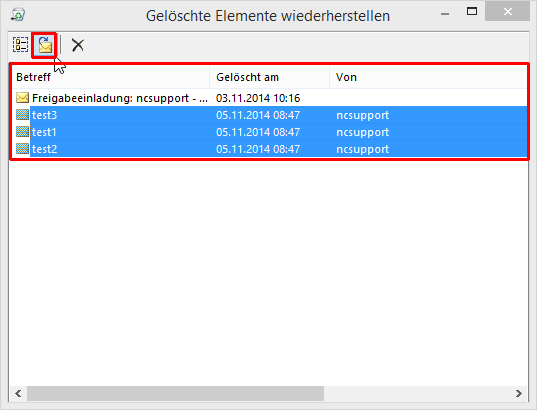Permanently delete selected items with X icon
The height and width of the screenshot is (410, 537).
coord(78,45)
